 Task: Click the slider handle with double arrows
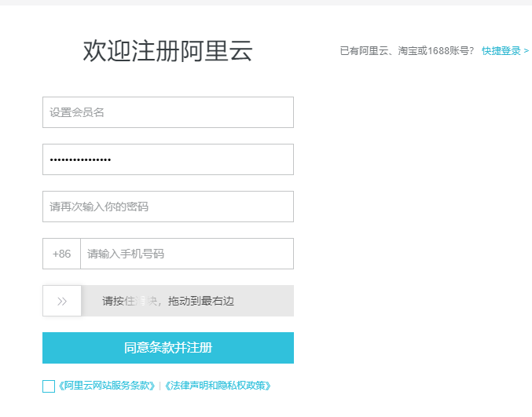tap(62, 301)
